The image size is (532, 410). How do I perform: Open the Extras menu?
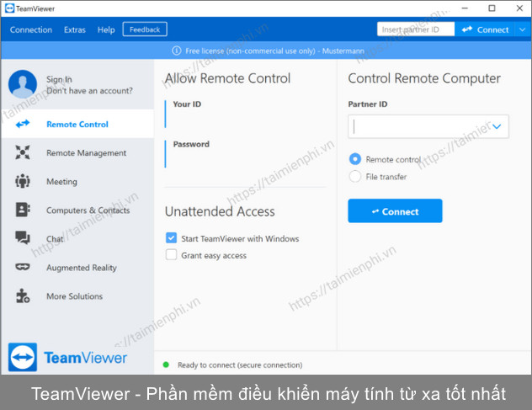[x=75, y=29]
